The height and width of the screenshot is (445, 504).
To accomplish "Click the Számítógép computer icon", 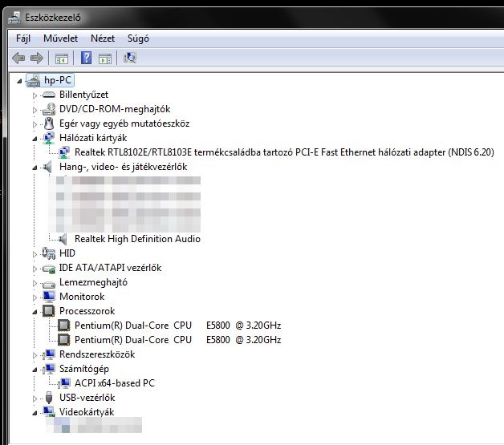I will 49,369.
